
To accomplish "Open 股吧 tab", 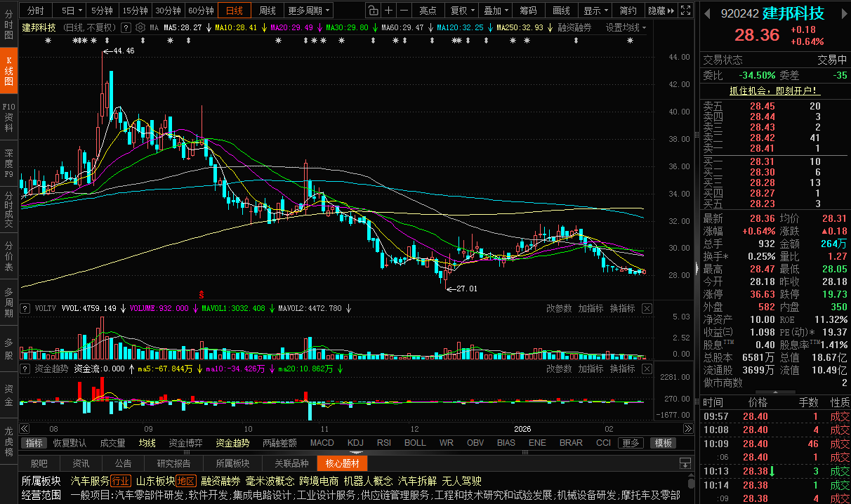I will coord(39,463).
